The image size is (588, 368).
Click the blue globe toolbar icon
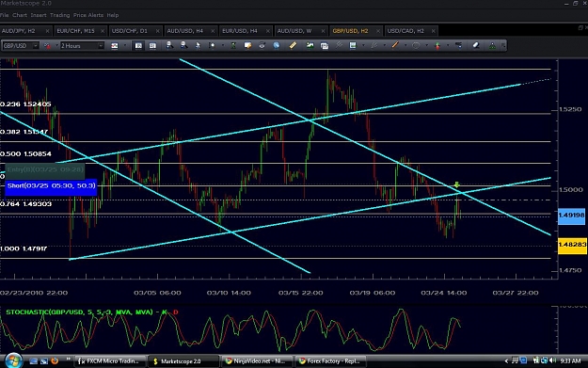(277, 45)
